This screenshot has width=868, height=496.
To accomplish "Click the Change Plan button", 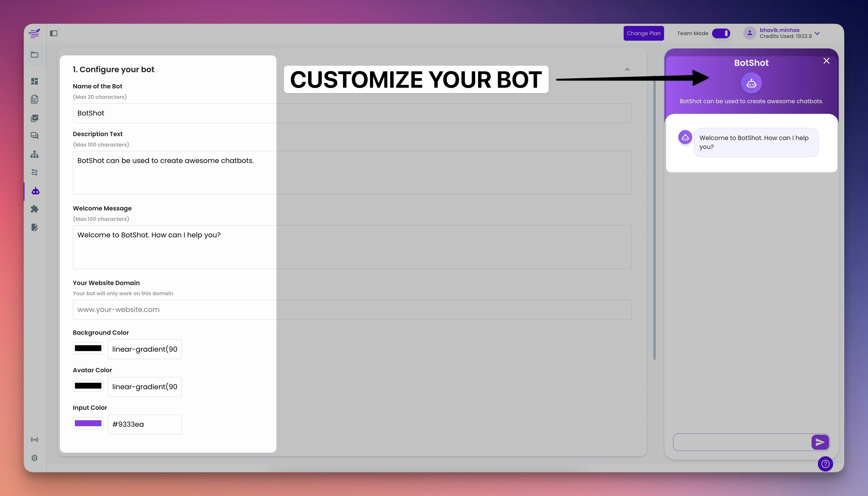I will 643,33.
